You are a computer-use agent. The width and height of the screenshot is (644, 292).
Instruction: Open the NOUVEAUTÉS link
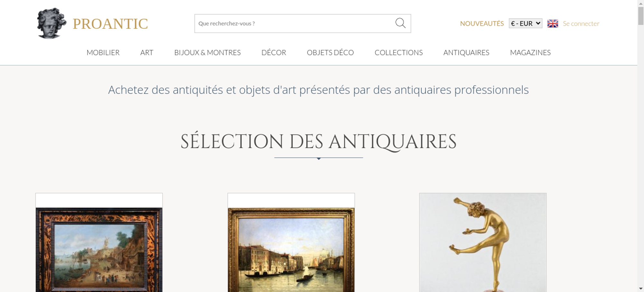coord(482,23)
